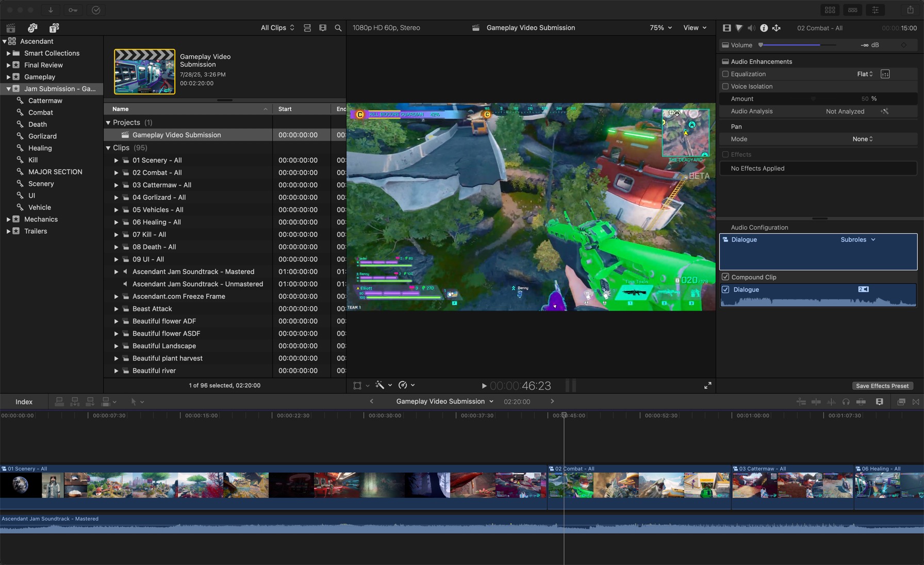Screen dimensions: 924x565
Task: Toggle the Effects checkbox in inspector
Action: tap(725, 154)
